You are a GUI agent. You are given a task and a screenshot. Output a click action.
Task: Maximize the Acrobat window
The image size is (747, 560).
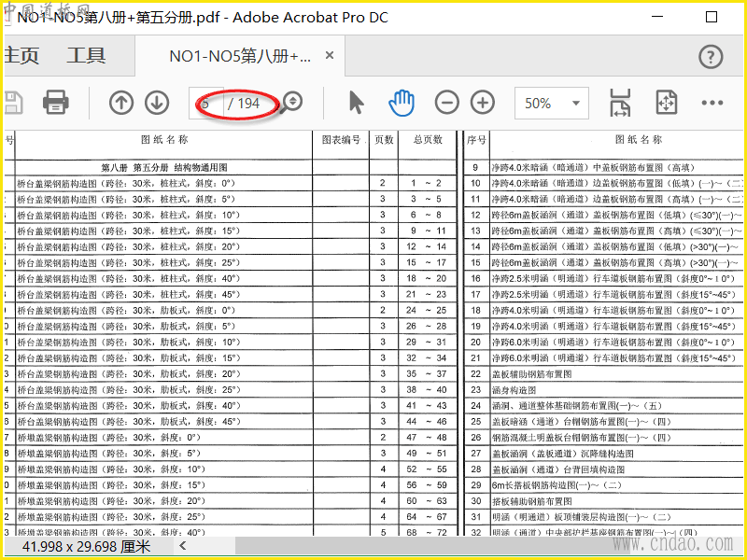pyautogui.click(x=712, y=17)
